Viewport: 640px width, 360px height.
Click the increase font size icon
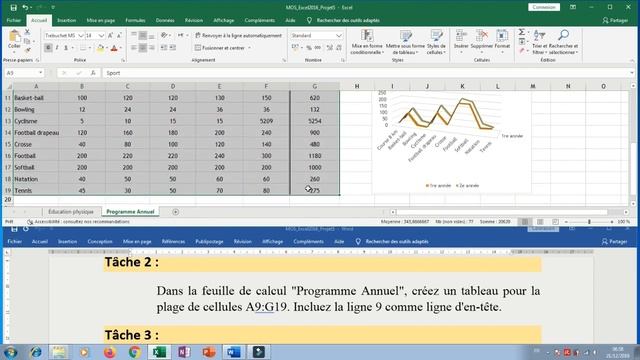point(110,36)
